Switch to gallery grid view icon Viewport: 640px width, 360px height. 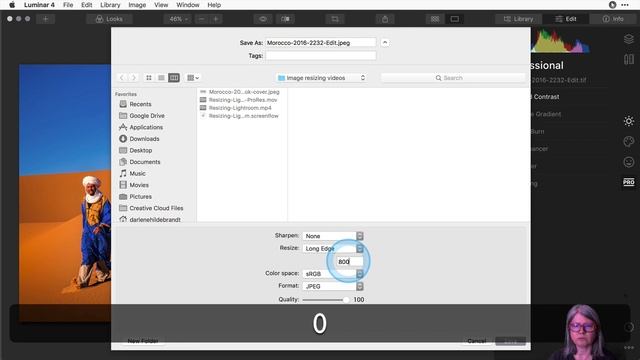point(435,19)
